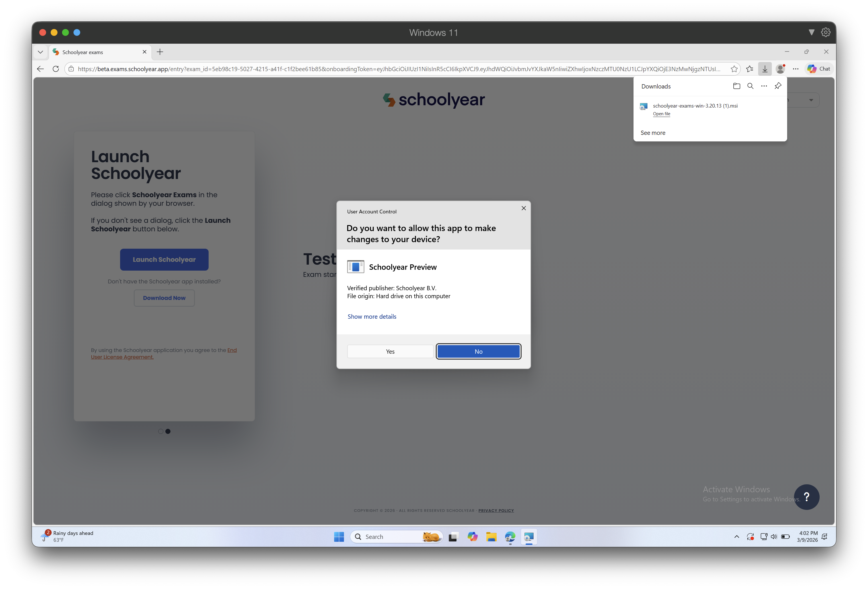Show hidden system tray icons
The height and width of the screenshot is (589, 868).
[737, 537]
